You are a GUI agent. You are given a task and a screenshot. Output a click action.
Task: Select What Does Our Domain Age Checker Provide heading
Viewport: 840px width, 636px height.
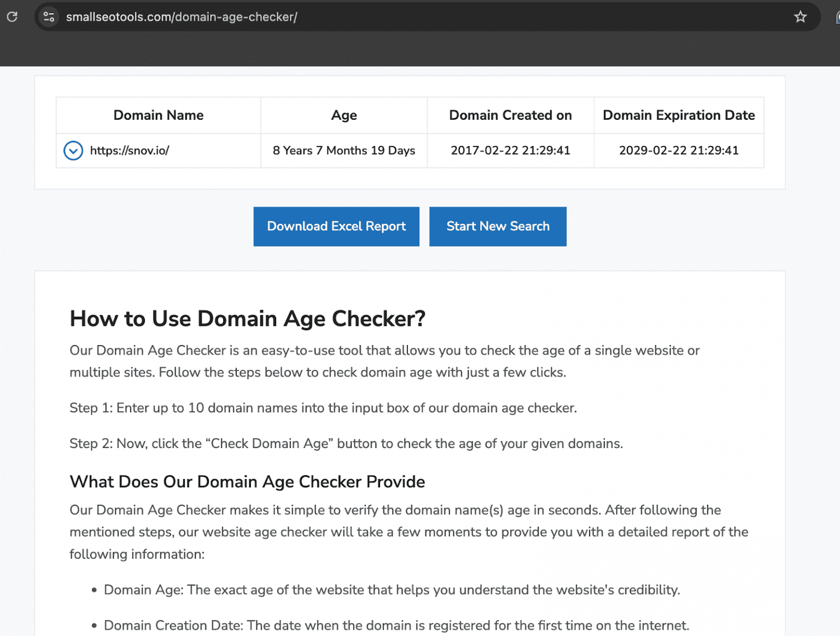247,482
